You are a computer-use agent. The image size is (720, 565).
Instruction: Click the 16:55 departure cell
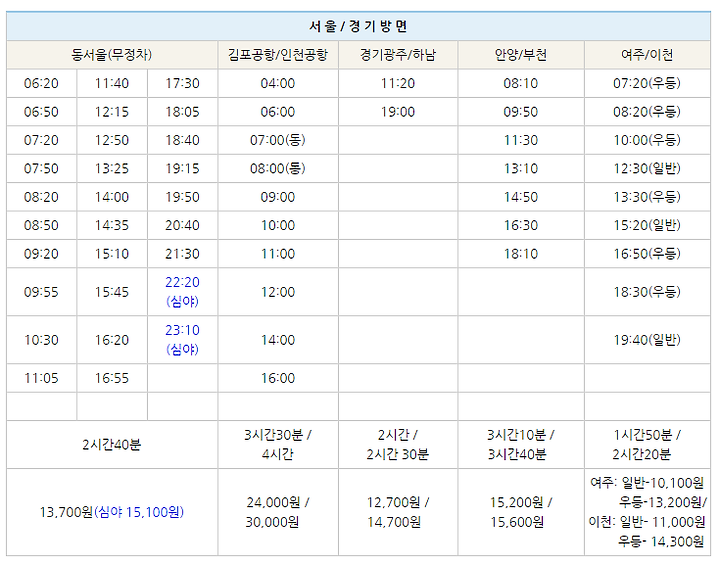[112, 378]
